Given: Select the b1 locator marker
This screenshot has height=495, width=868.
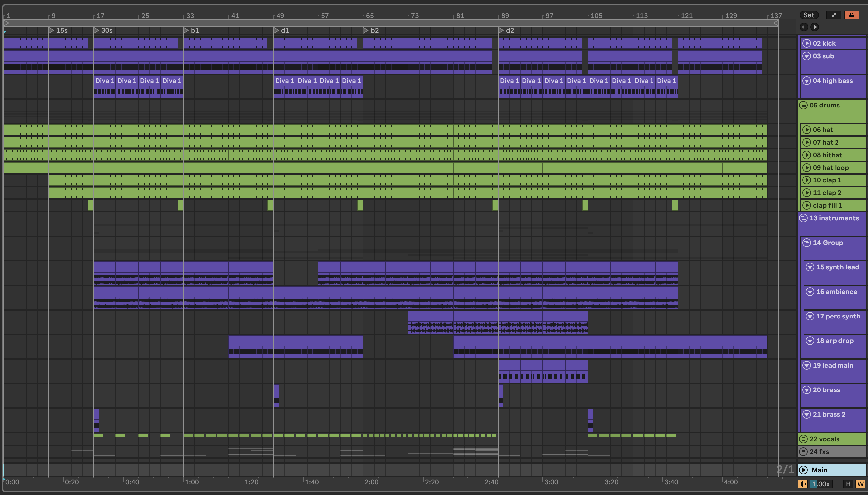Looking at the screenshot, I should (186, 30).
